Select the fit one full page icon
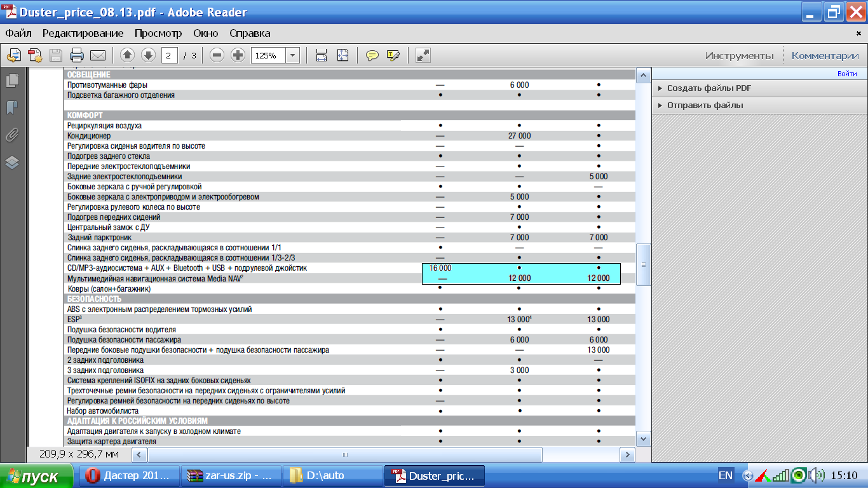 point(343,55)
